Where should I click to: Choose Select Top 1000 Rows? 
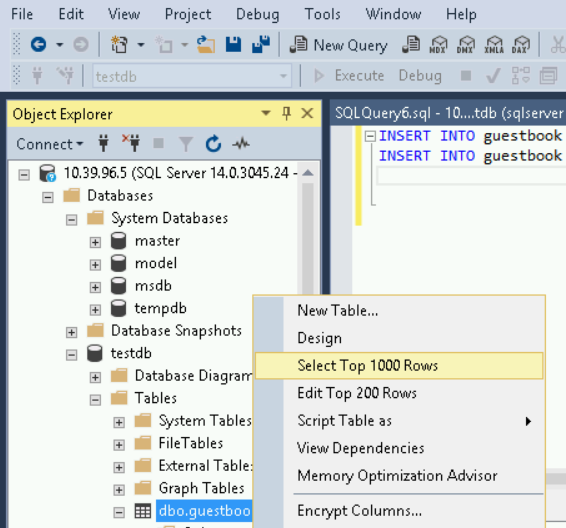pos(399,366)
